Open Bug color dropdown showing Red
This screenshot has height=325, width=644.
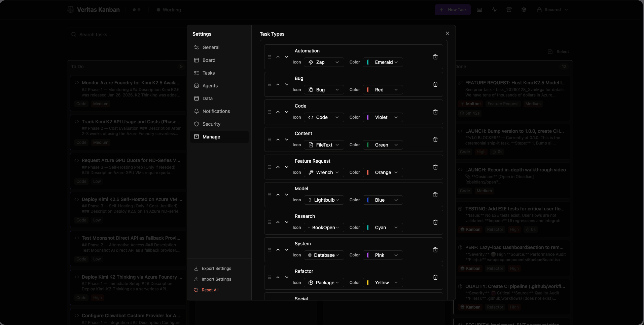(x=383, y=90)
